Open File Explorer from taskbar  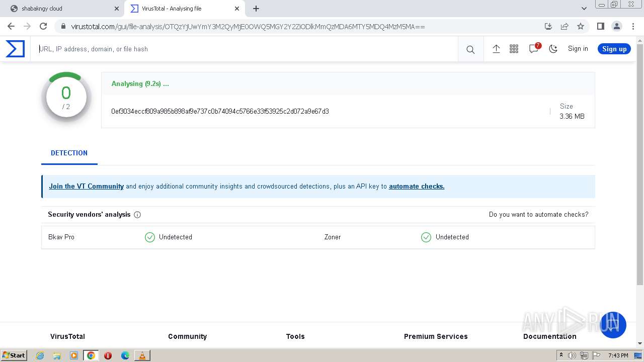click(x=57, y=355)
